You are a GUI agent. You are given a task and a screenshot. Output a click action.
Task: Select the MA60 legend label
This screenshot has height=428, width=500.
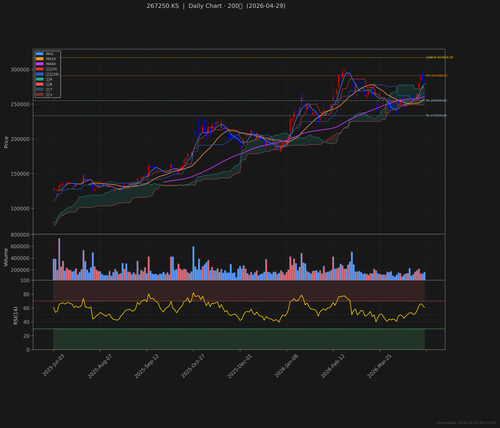point(51,64)
